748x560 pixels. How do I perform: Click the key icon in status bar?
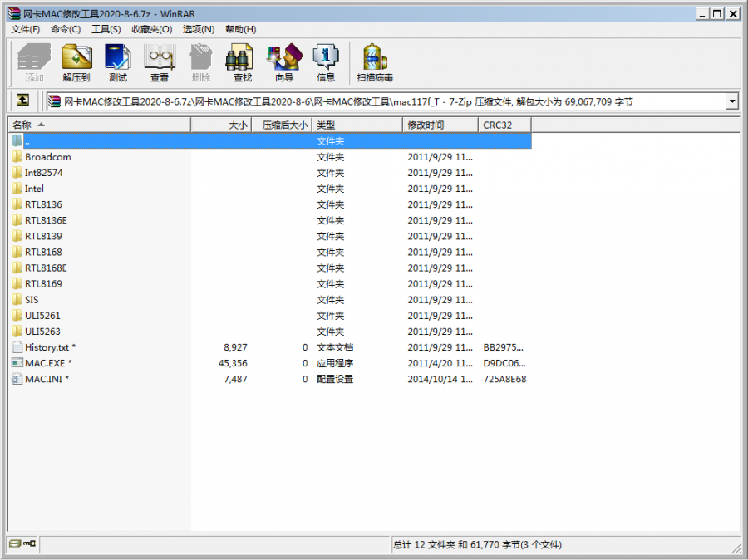tap(29, 543)
